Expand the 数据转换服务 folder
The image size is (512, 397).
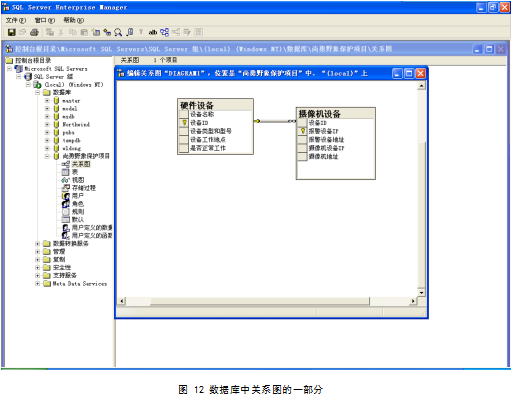click(38, 244)
